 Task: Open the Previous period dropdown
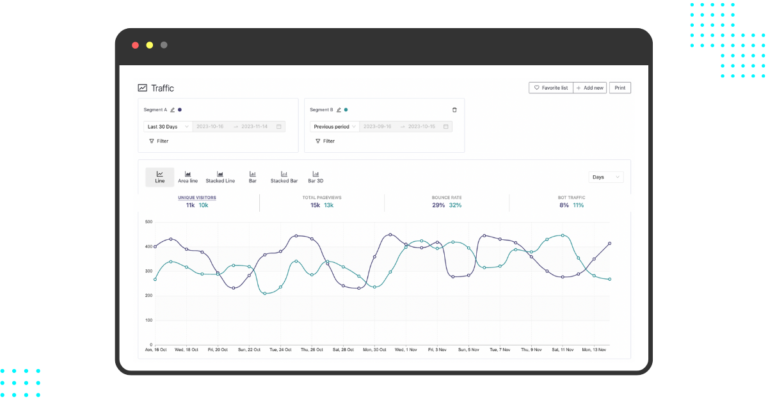(334, 127)
